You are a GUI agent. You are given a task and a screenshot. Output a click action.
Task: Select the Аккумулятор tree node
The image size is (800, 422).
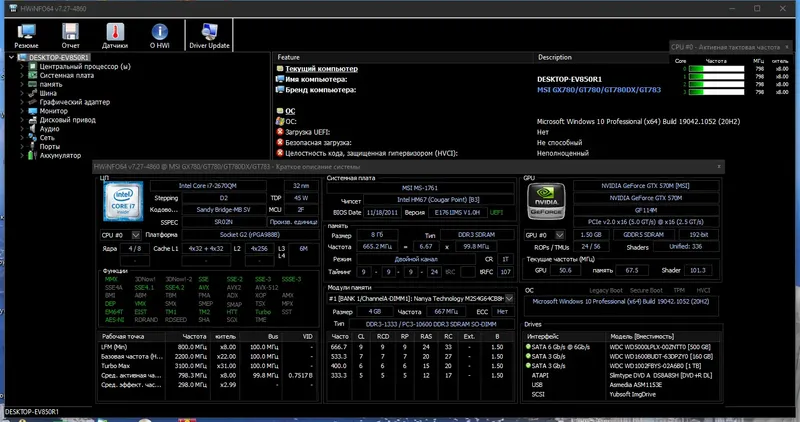[x=60, y=155]
